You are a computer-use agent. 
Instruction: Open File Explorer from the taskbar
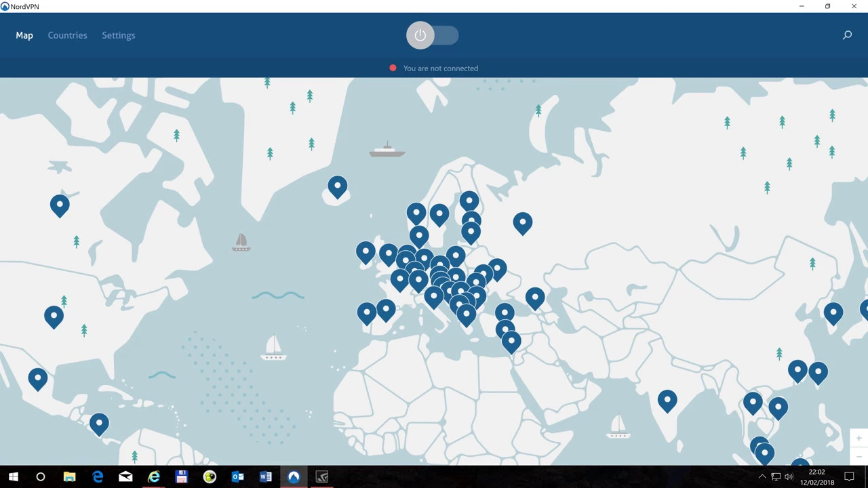click(69, 477)
